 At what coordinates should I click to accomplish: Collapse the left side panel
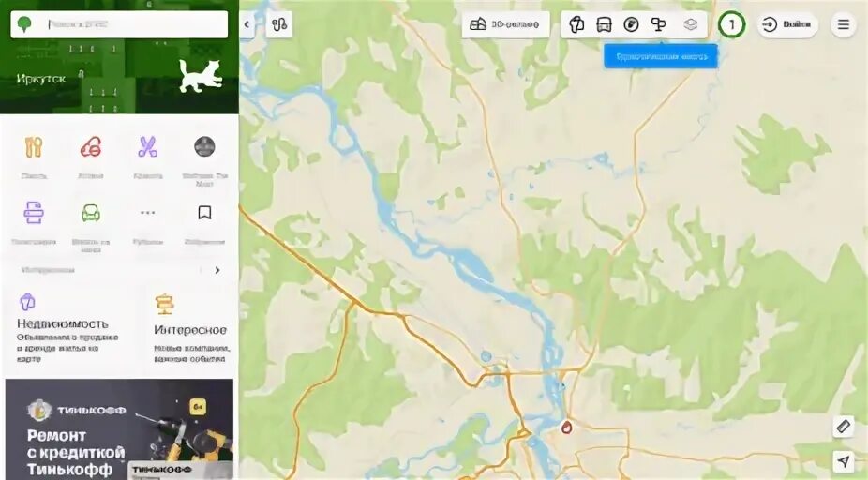(247, 24)
